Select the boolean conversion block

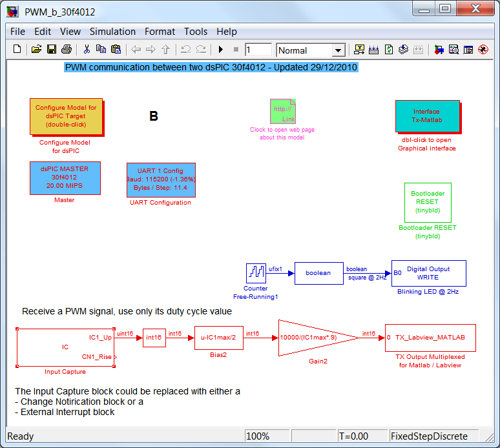319,273
